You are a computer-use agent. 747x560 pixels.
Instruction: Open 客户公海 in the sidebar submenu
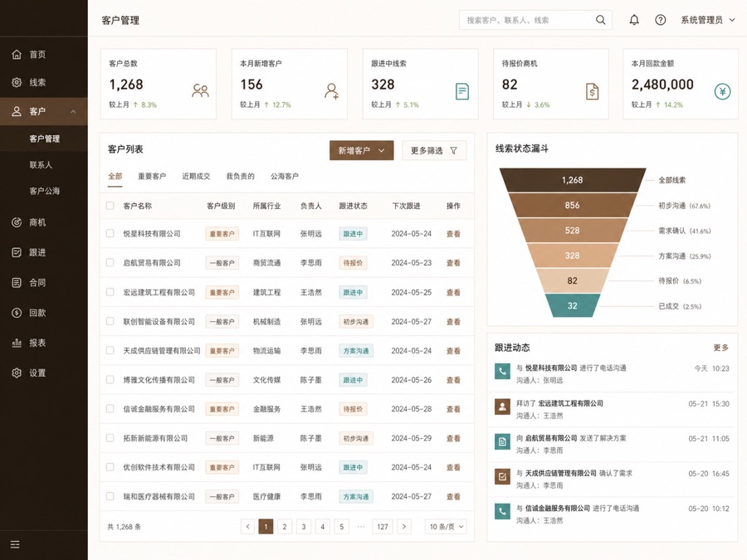pos(44,191)
